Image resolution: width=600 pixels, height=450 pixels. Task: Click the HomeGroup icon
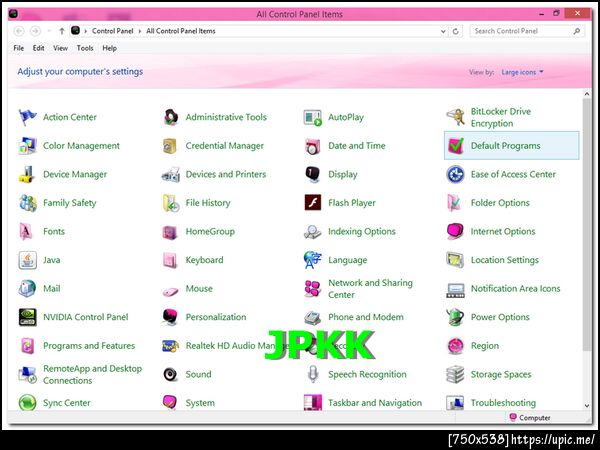point(170,232)
